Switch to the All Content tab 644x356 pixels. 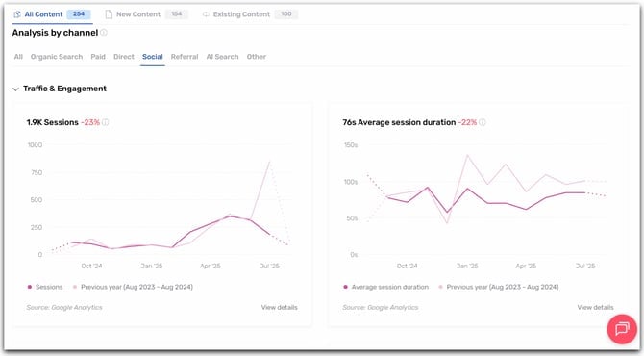coord(52,14)
